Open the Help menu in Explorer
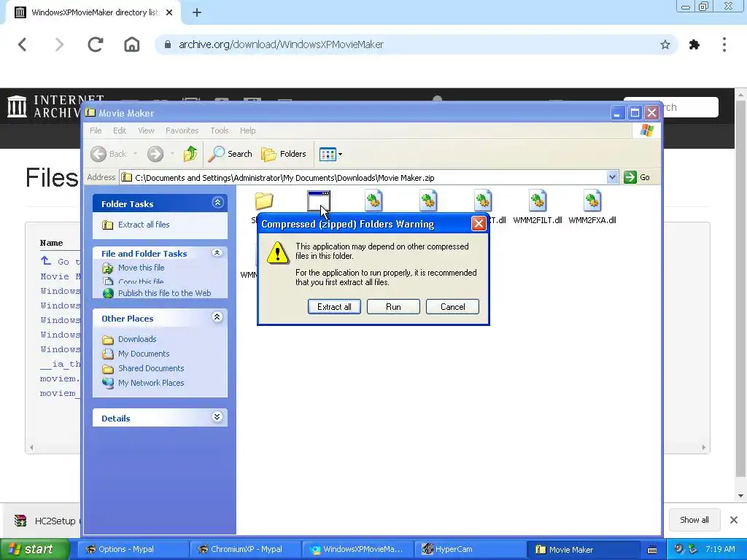 pos(247,131)
